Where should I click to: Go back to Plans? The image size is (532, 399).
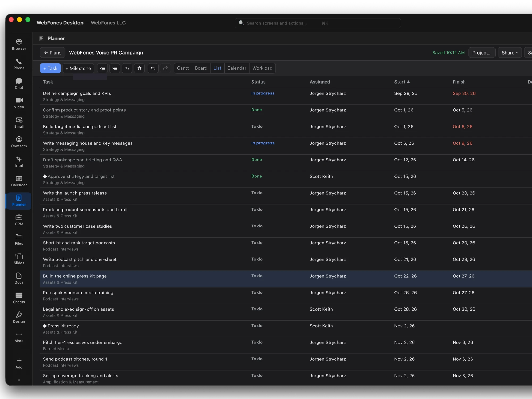coord(53,53)
